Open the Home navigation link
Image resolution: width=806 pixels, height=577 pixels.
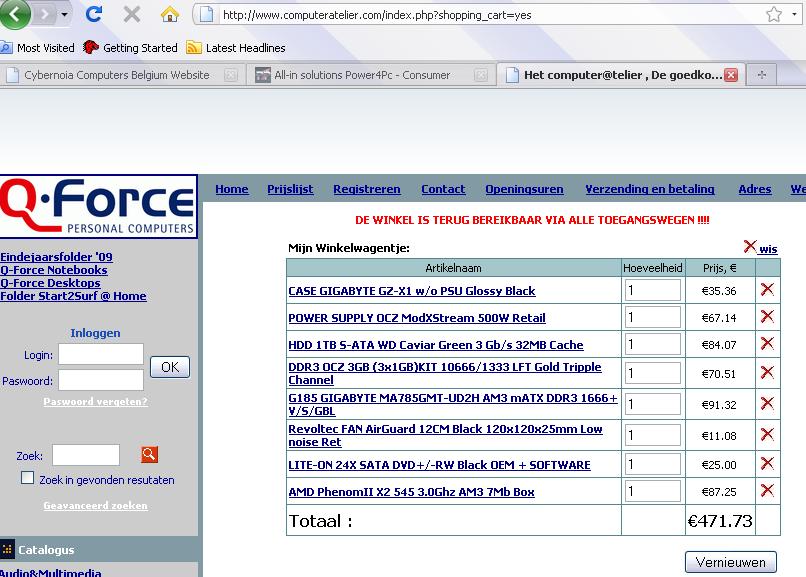[x=232, y=189]
